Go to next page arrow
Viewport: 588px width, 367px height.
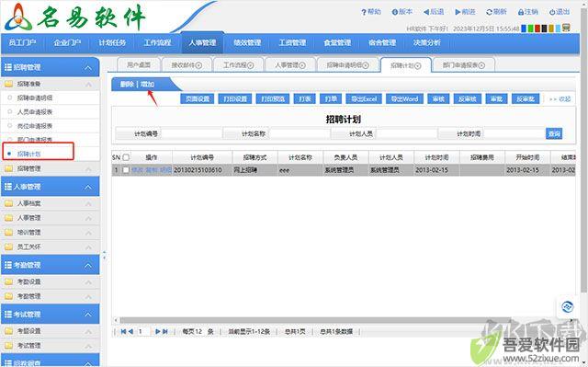(158, 331)
